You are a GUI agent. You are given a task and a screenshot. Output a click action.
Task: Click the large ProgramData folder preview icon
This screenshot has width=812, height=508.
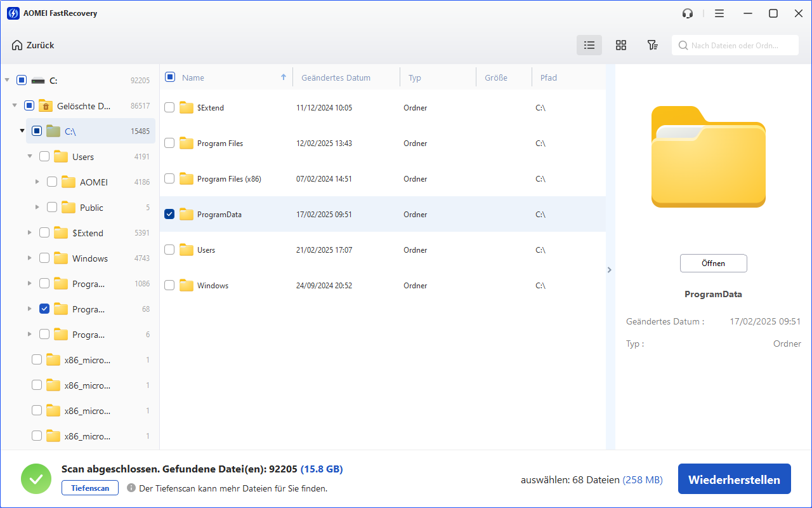708,157
